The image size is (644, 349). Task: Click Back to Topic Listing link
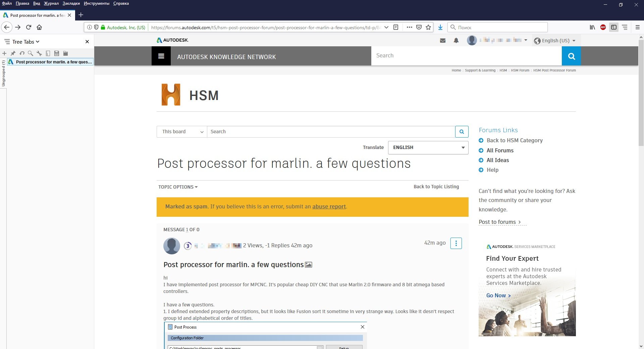[x=436, y=187]
